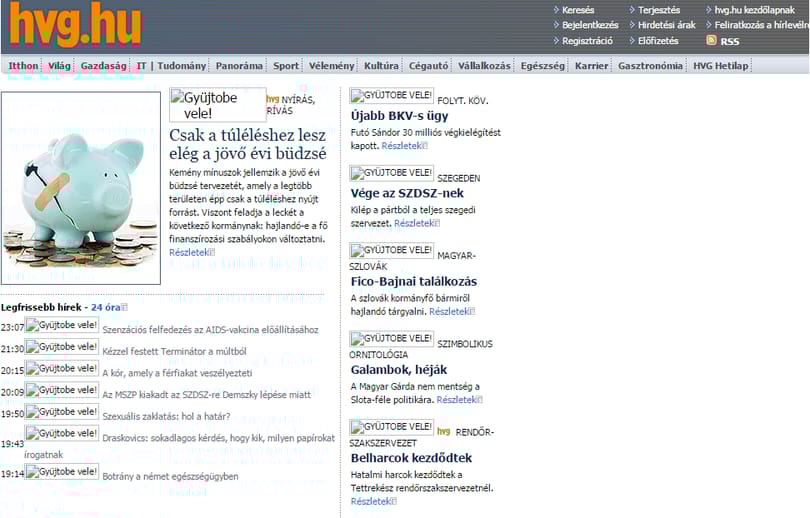Open headline Csak a túléléshez lesz elég

(248, 144)
